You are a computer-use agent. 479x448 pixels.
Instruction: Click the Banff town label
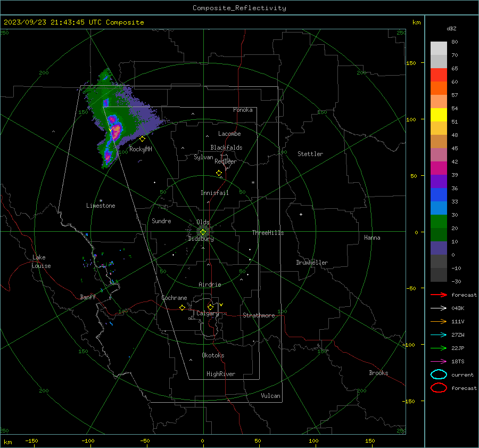tap(88, 297)
